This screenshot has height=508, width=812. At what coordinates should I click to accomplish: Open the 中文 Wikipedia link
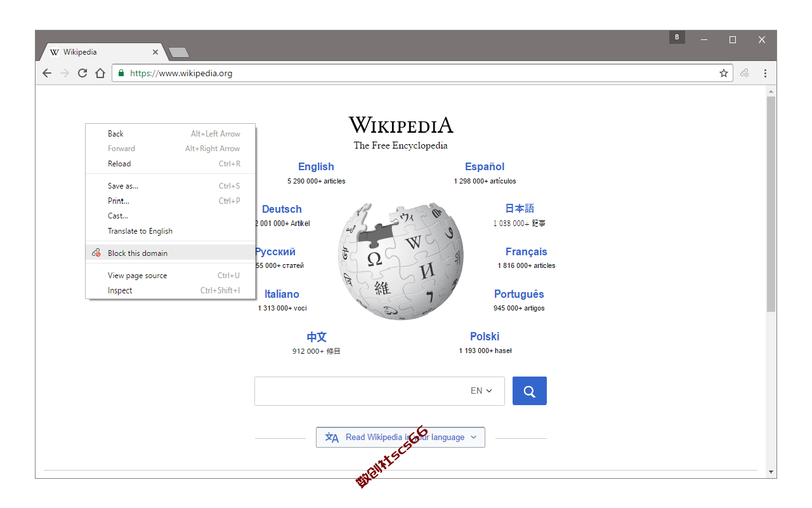(x=317, y=337)
